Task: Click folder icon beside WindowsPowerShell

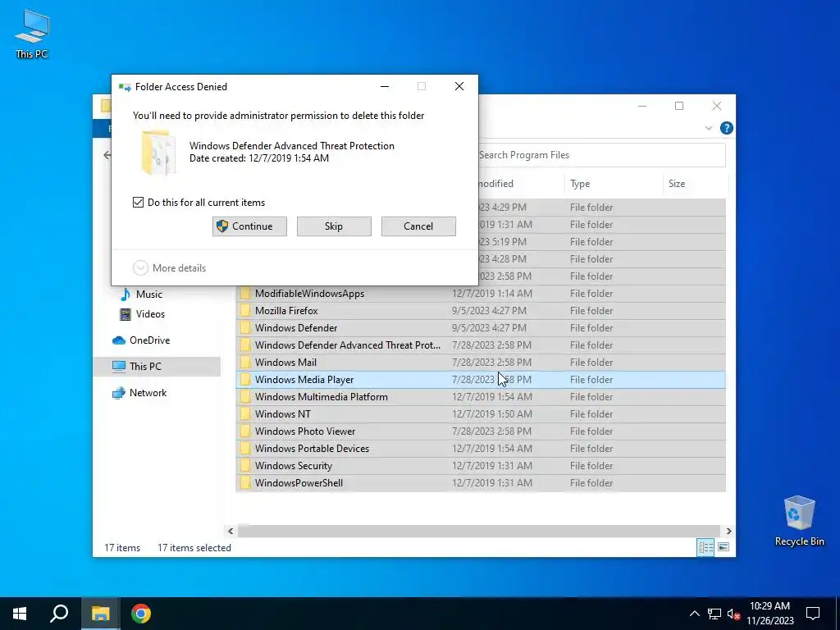Action: click(x=245, y=482)
